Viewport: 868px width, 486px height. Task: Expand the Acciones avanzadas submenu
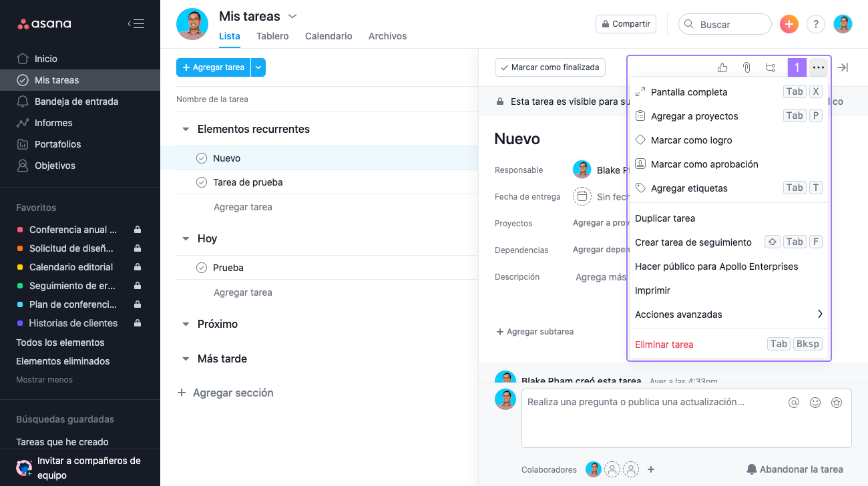[x=728, y=314]
